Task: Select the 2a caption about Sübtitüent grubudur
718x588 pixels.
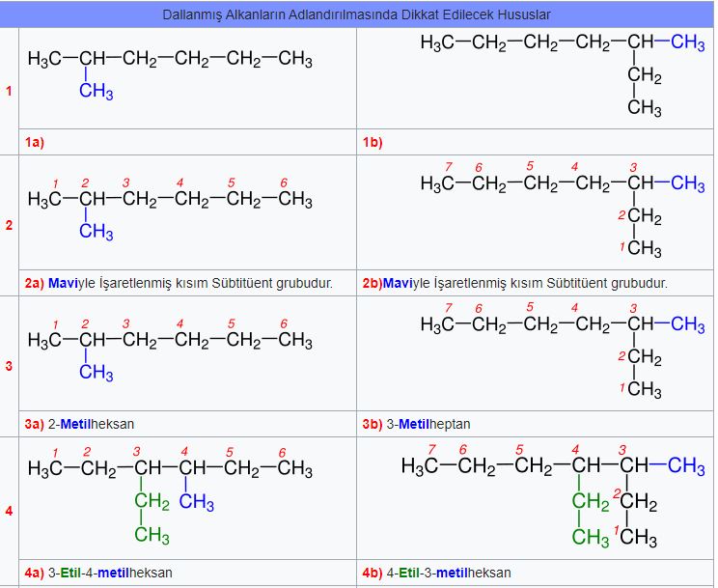Action: coord(179,284)
